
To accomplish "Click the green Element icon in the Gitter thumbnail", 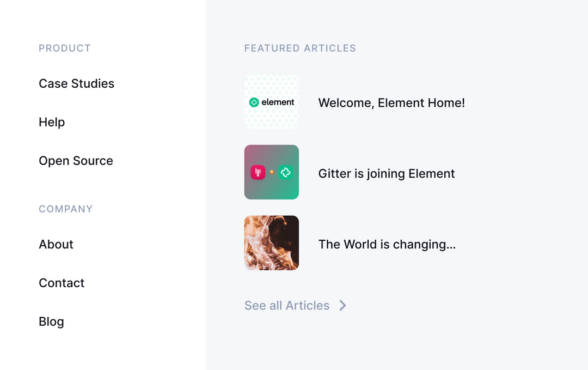I will pos(285,172).
